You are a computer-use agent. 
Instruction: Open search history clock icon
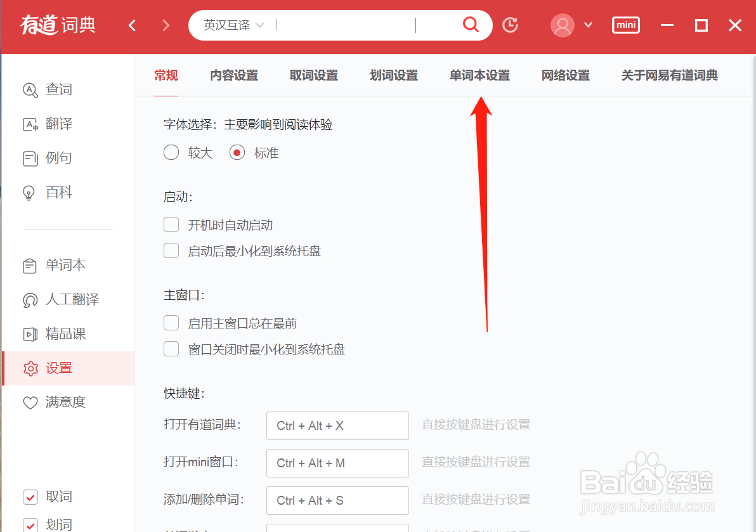(510, 25)
